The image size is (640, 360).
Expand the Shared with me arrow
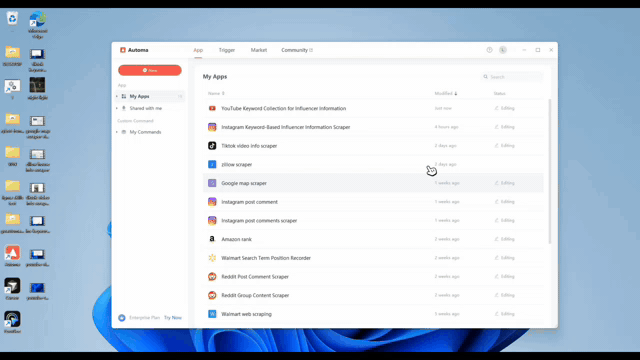click(117, 108)
